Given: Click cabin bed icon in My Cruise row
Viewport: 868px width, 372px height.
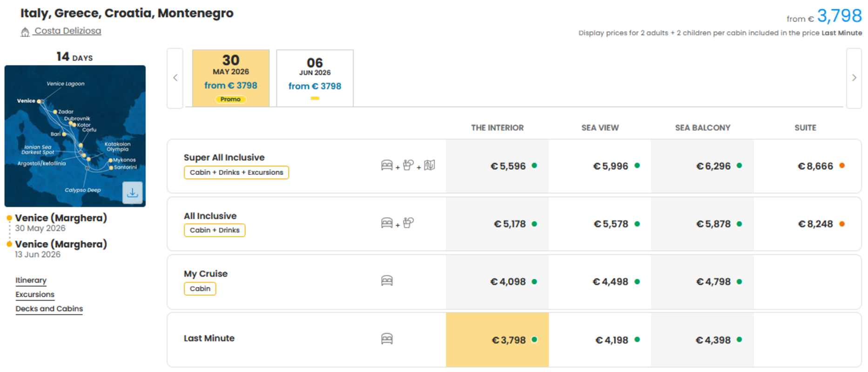Looking at the screenshot, I should click(387, 281).
